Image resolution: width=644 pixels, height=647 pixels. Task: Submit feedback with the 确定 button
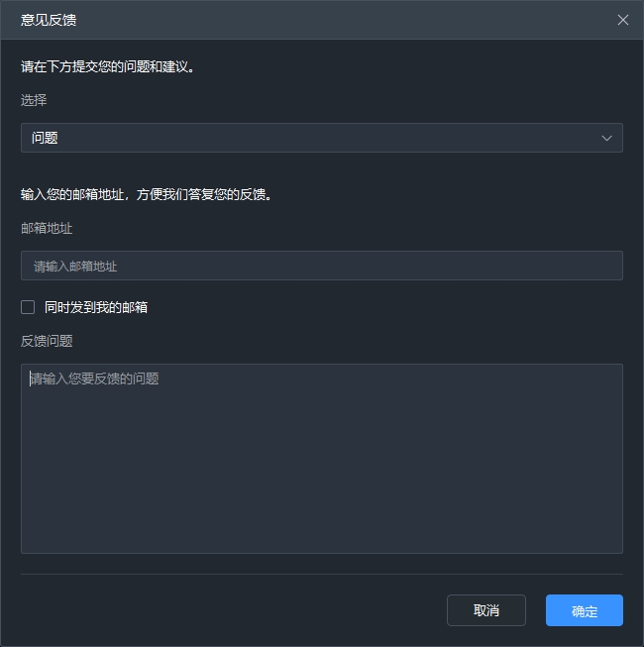click(x=584, y=610)
